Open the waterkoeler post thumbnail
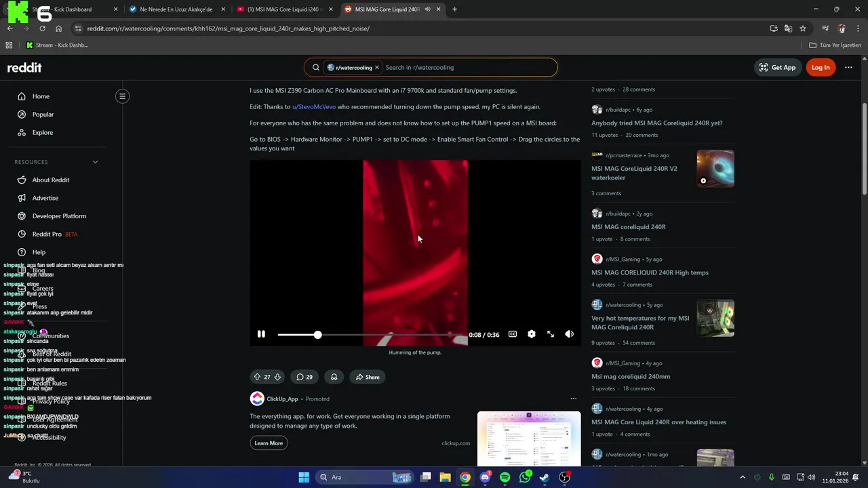Viewport: 868px width, 488px height. 715,169
